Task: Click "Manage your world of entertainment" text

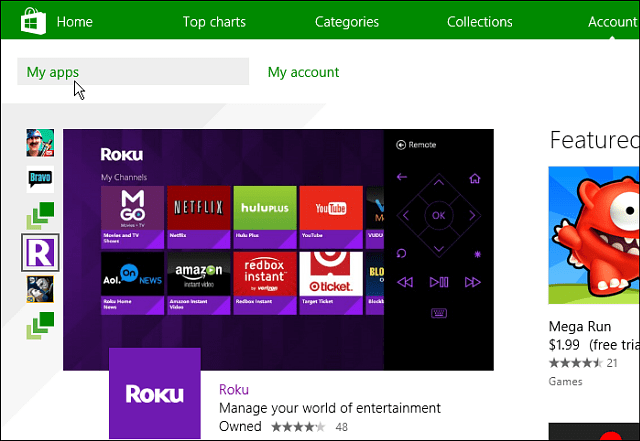Action: click(330, 408)
